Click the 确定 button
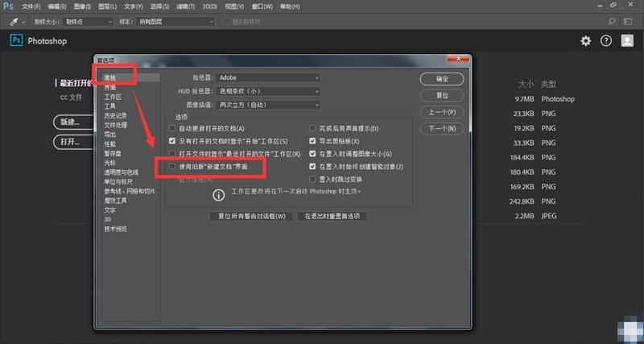 [442, 79]
